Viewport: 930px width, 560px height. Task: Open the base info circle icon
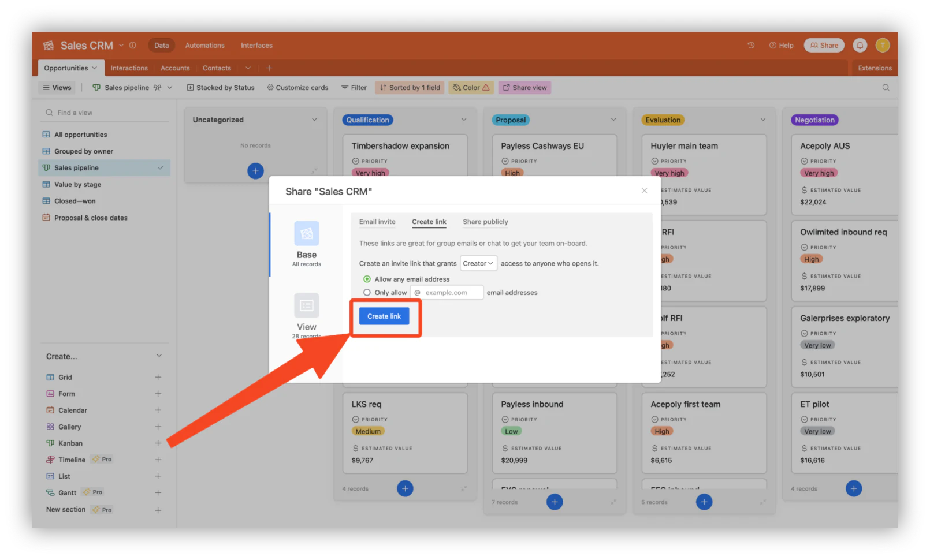133,45
